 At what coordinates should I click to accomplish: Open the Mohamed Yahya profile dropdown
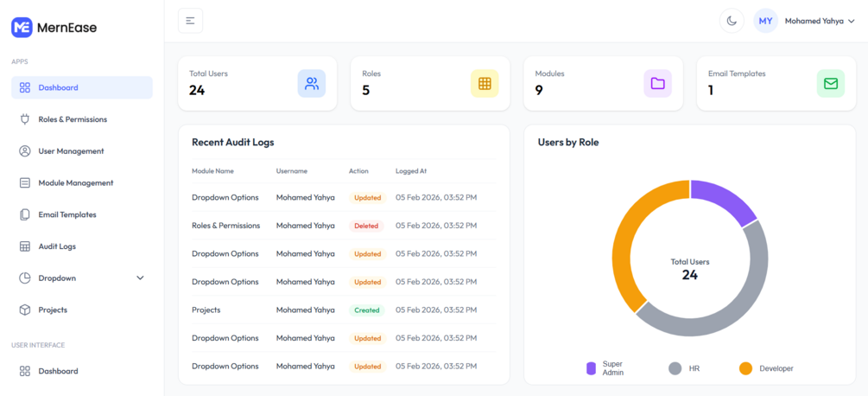pos(819,21)
